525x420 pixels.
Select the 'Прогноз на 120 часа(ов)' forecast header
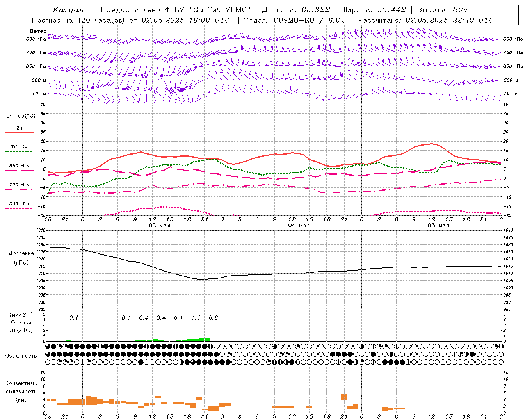[x=79, y=20]
